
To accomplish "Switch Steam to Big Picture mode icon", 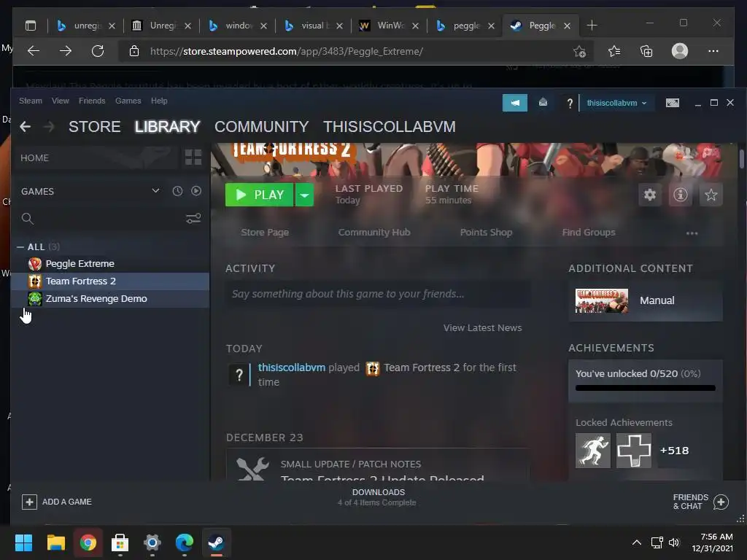I will (x=672, y=103).
